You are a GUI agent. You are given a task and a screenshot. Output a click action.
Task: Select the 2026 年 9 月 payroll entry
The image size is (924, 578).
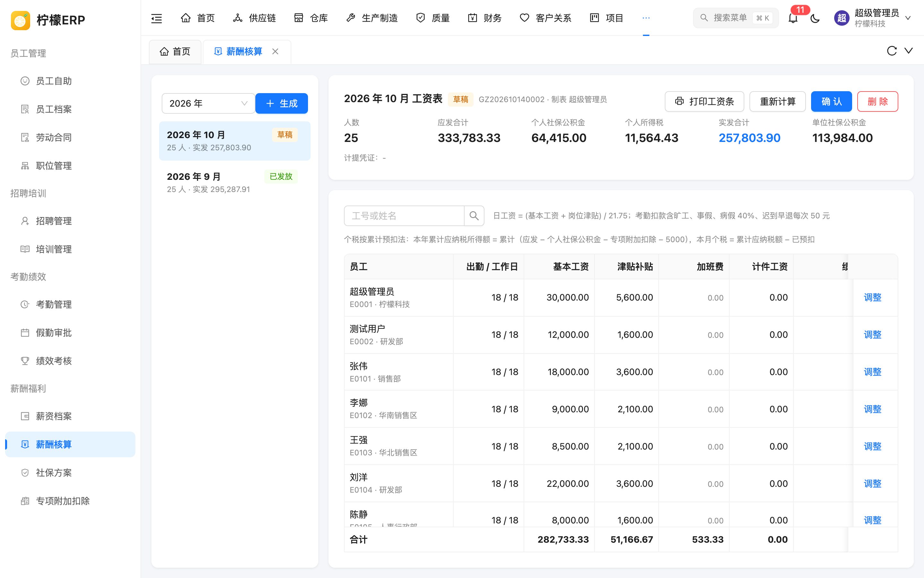(x=235, y=183)
